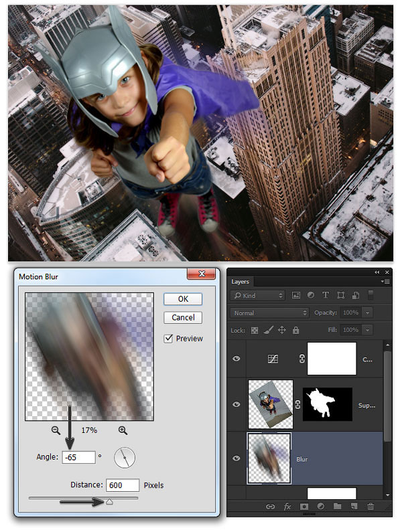Viewport: 402px width, 532px height.
Task: Lock layer position
Action: (x=281, y=330)
